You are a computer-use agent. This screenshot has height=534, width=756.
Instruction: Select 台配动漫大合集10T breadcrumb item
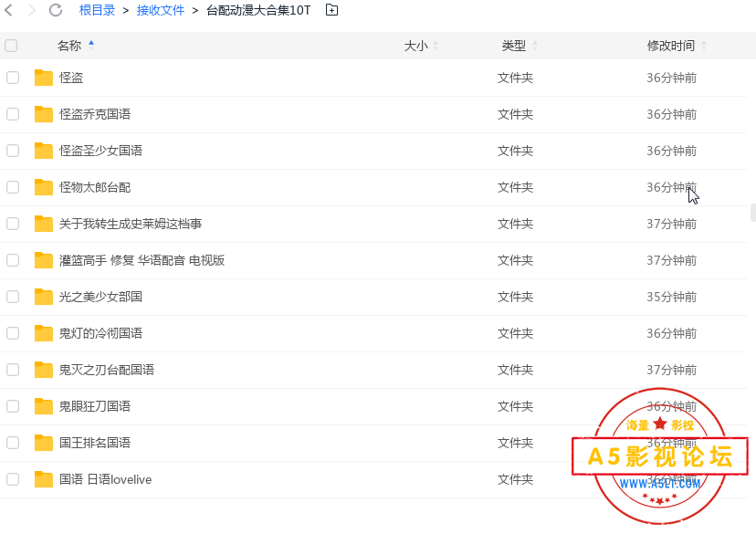(x=258, y=10)
